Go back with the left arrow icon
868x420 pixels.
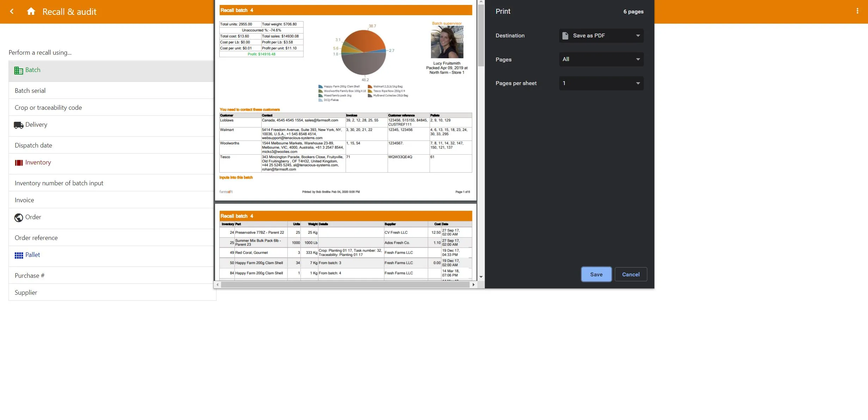click(x=12, y=11)
